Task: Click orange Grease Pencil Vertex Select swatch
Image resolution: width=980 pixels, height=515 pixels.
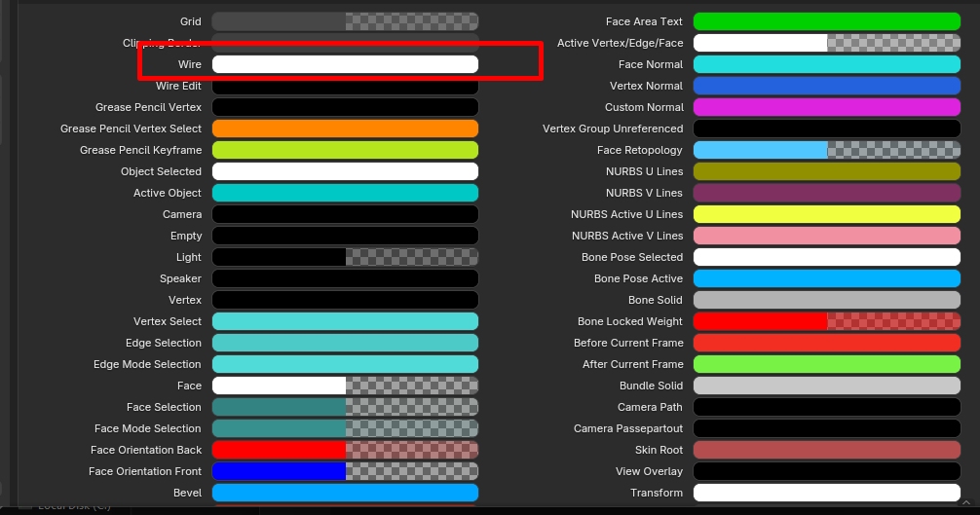Action: coord(345,129)
